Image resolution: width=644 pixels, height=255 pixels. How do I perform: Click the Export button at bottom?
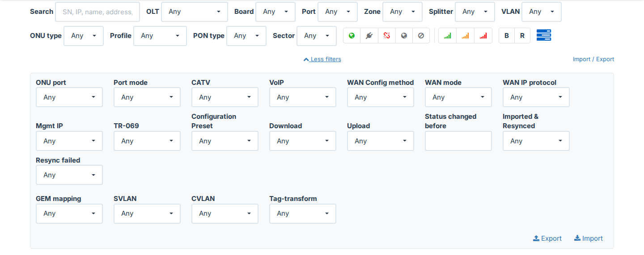click(x=547, y=238)
